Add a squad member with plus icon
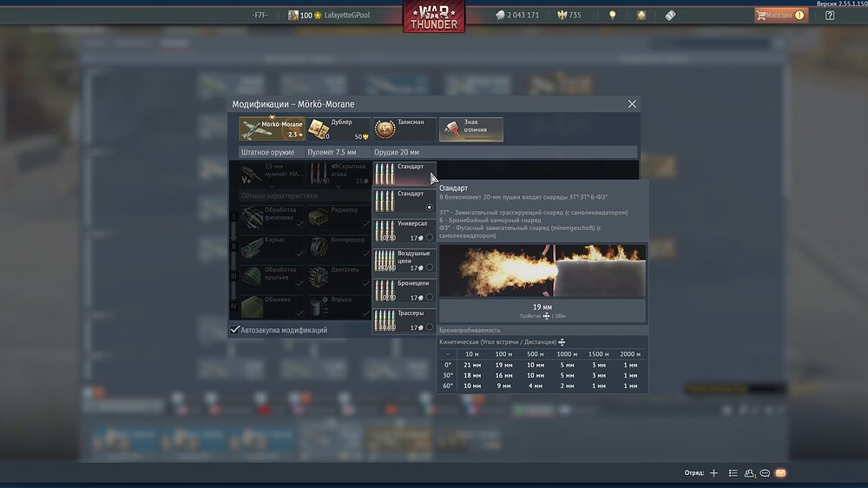The width and height of the screenshot is (868, 488). (713, 473)
